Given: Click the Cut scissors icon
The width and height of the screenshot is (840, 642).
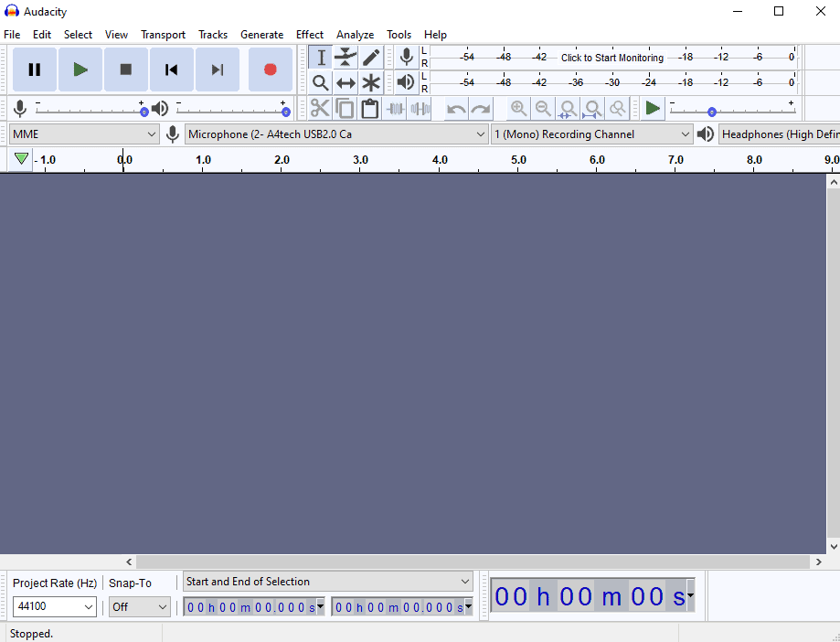Looking at the screenshot, I should 320,109.
